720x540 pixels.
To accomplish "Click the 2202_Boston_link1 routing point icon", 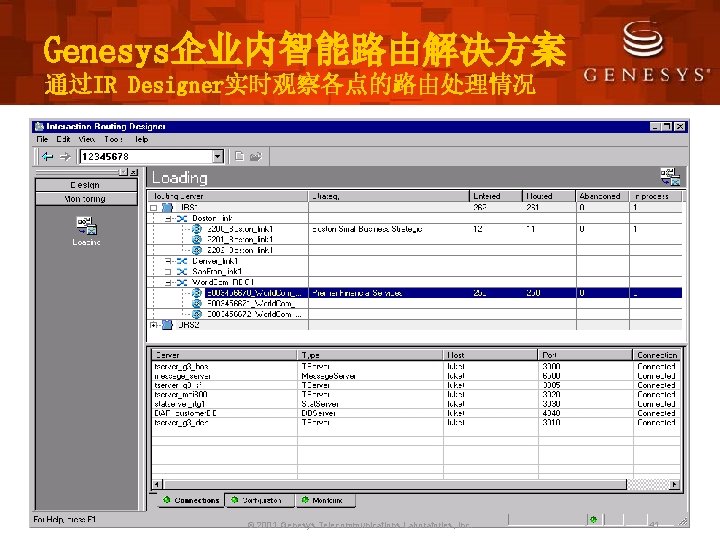I will click(x=197, y=250).
